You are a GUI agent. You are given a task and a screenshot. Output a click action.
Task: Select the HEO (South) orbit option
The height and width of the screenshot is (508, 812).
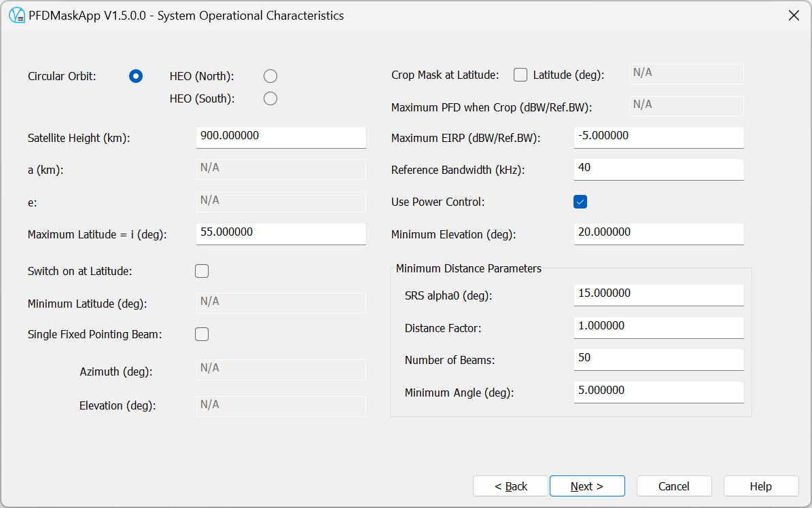[x=270, y=98]
